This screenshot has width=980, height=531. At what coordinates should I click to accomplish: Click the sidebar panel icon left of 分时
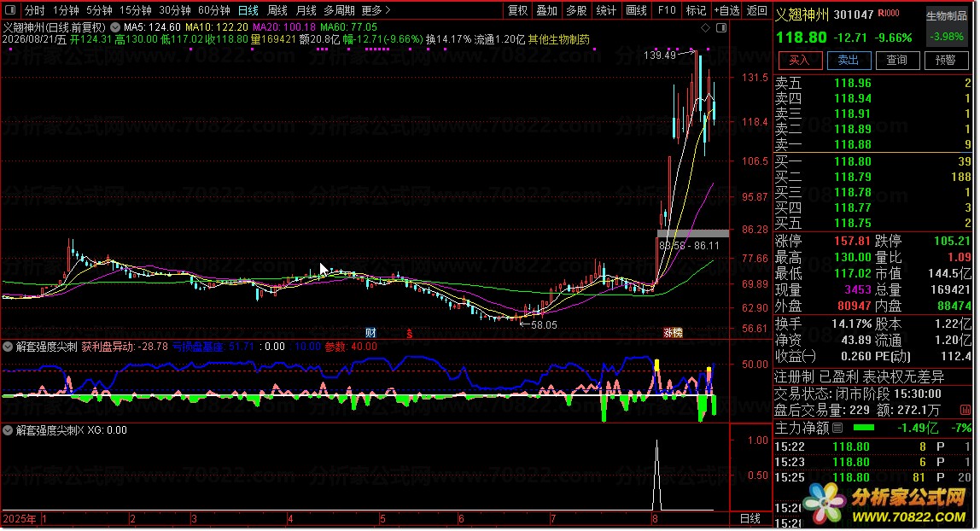[x=10, y=10]
